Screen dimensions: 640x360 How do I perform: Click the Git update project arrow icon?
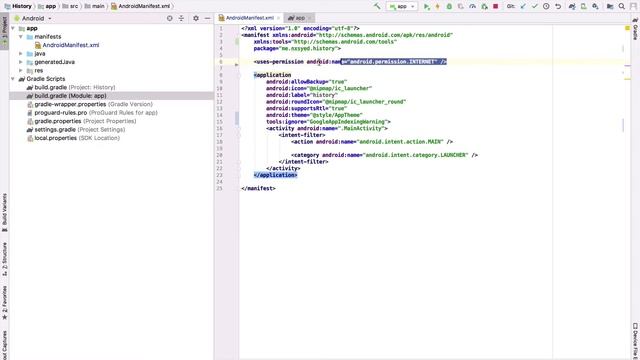tap(523, 6)
